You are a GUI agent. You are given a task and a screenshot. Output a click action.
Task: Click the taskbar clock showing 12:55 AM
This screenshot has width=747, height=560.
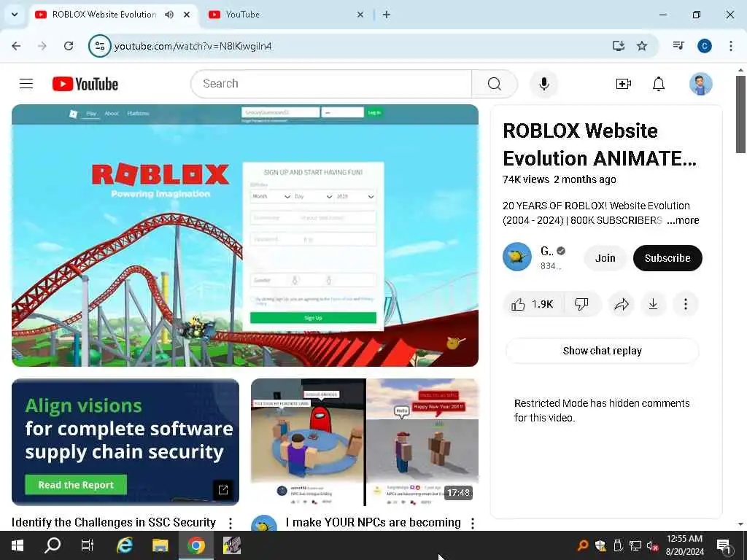coord(684,545)
